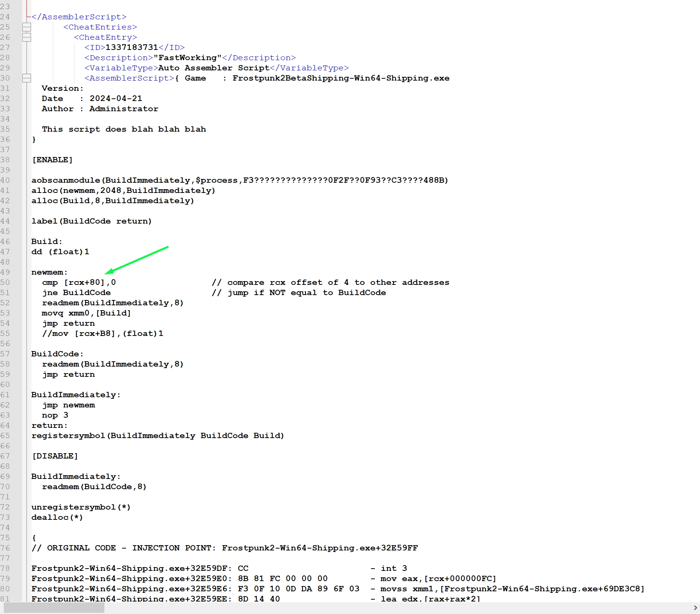Click the registersymbol line
Screen dimensions: 700x614
(158, 436)
